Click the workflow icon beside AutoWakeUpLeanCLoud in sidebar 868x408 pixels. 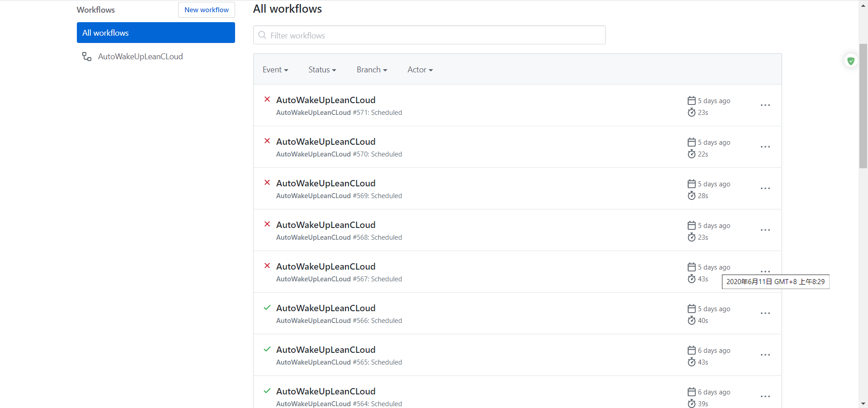tap(87, 57)
